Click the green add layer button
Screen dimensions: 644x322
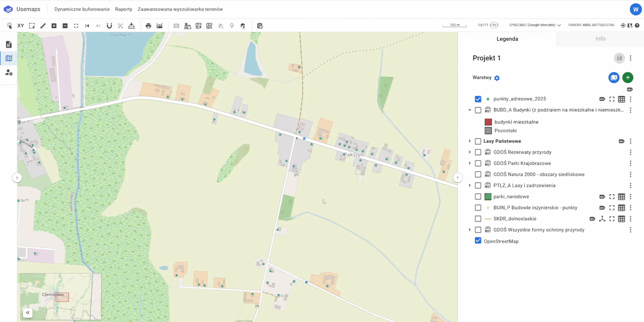(627, 77)
